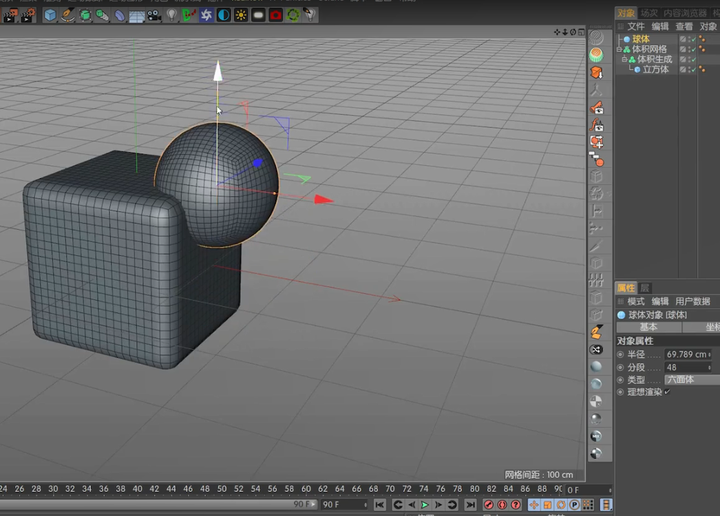Click the checkered quarter sphere icon
The image size is (720, 516).
(596, 401)
